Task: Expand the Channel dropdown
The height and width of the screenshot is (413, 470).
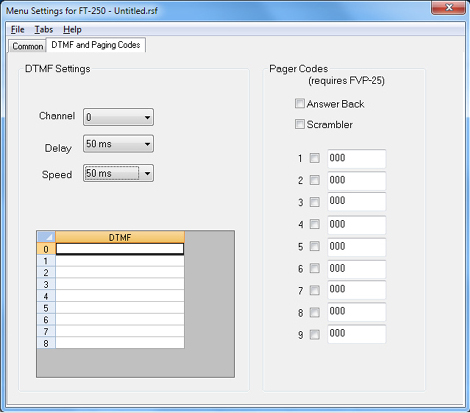Action: (118, 117)
